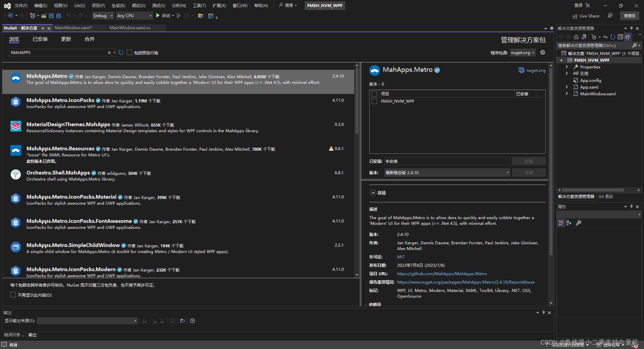The image size is (644, 349).
Task: Expand the 选项 options section
Action: coord(373,193)
